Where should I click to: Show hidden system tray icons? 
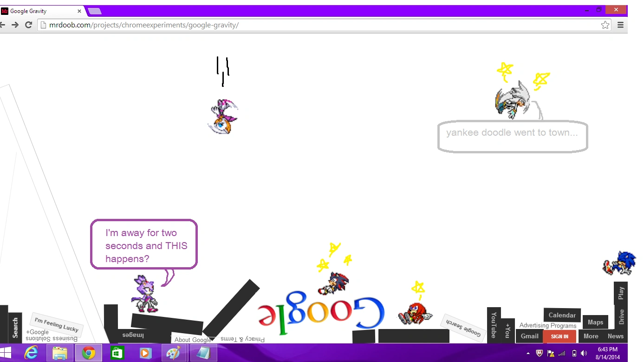(528, 354)
